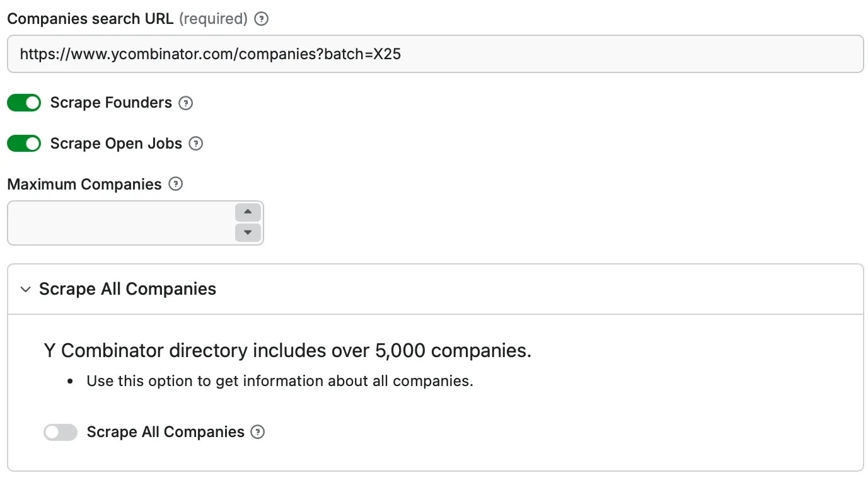Click the chevron beside the Scrape All Companies header
Screen dimensions: 868x478
tap(25, 289)
